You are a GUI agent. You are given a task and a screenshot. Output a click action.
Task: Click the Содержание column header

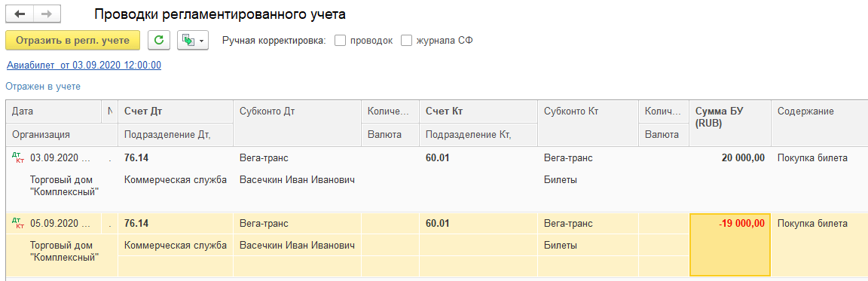coord(805,111)
